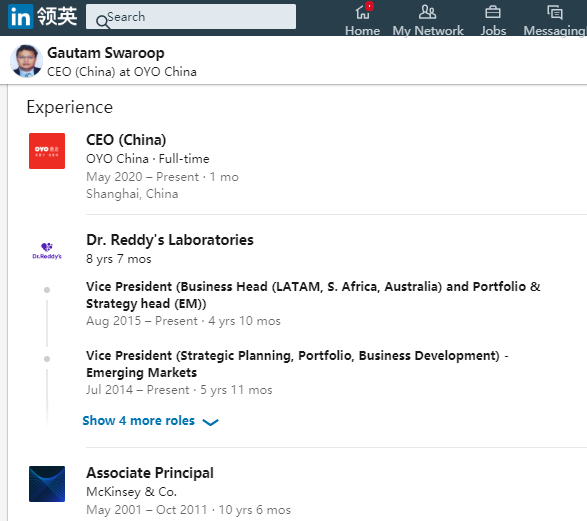Focus the Search input field
This screenshot has height=521, width=587.
click(191, 16)
